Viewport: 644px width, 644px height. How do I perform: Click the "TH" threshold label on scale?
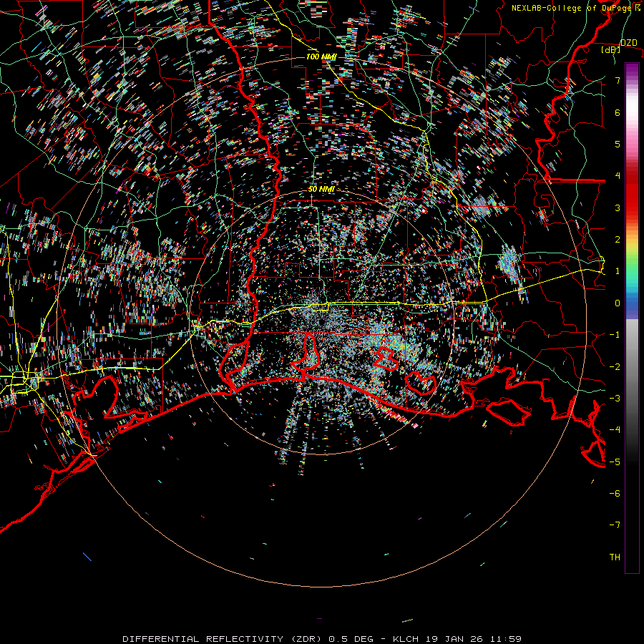[x=615, y=557]
